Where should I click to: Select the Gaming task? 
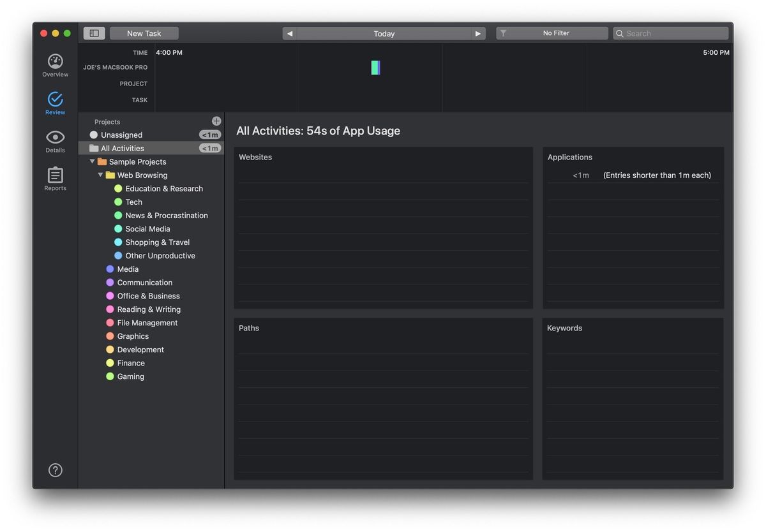click(x=130, y=376)
